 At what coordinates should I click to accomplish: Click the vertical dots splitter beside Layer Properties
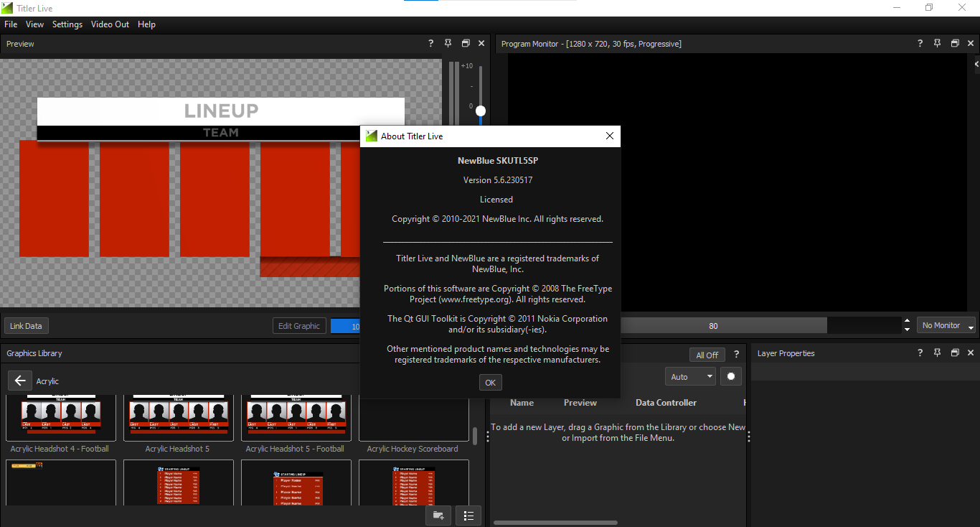pos(749,437)
